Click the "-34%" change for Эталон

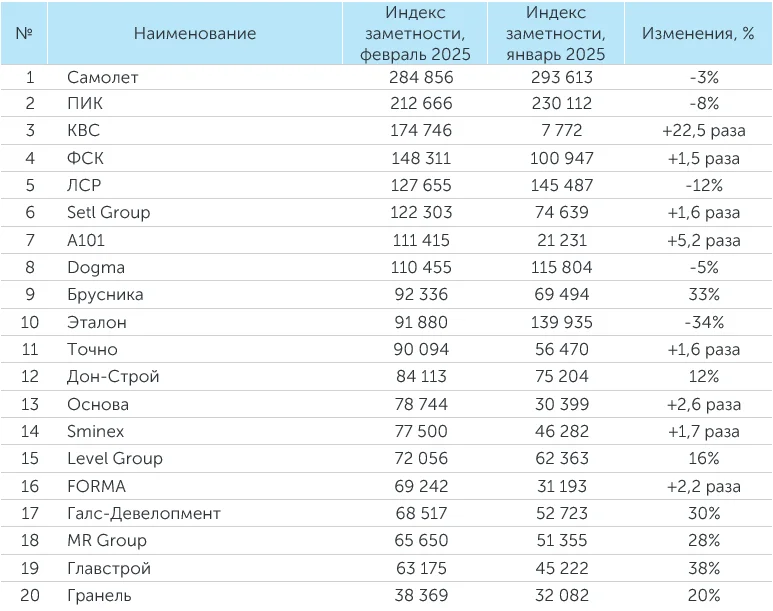click(703, 322)
